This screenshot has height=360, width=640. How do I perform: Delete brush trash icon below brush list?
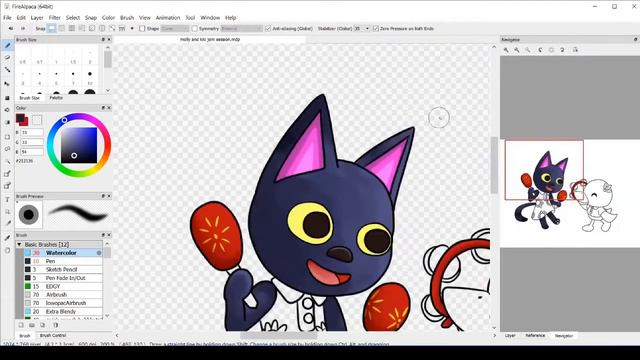(x=56, y=325)
